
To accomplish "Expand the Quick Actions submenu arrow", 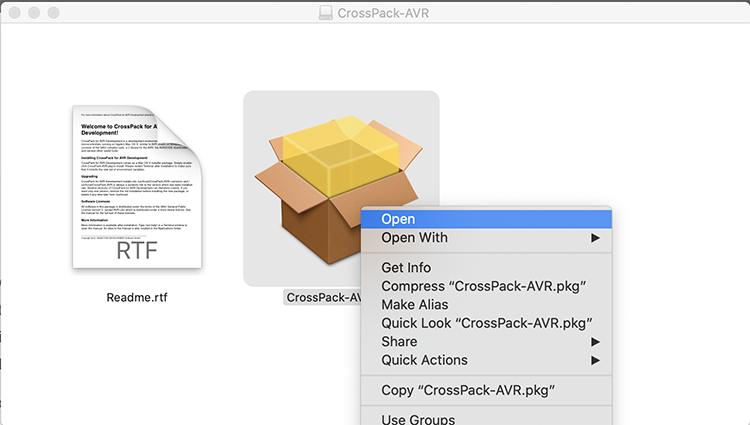I will [x=595, y=360].
